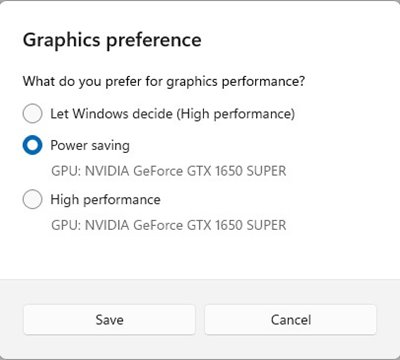Click the GPU name under High performance
This screenshot has width=400, height=360.
[x=169, y=225]
